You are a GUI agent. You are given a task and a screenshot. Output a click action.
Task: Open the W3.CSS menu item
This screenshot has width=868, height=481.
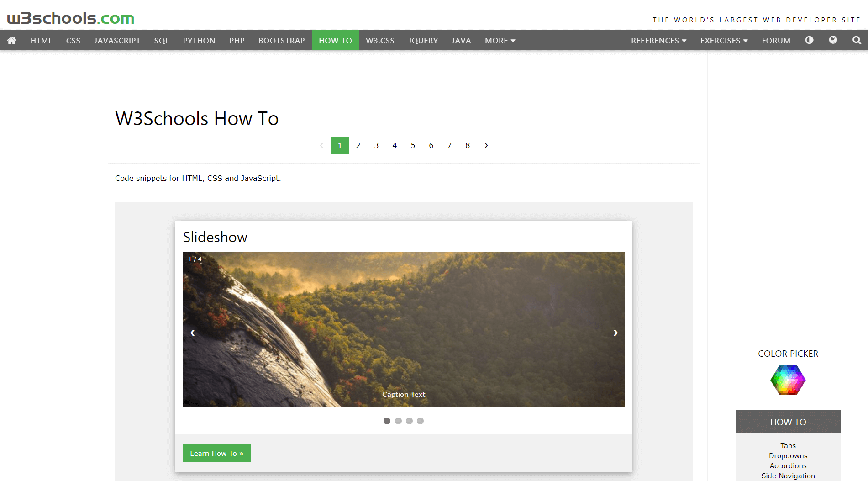point(380,40)
